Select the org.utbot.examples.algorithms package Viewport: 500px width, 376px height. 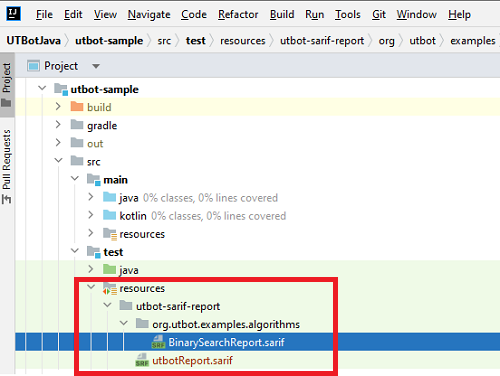click(226, 324)
